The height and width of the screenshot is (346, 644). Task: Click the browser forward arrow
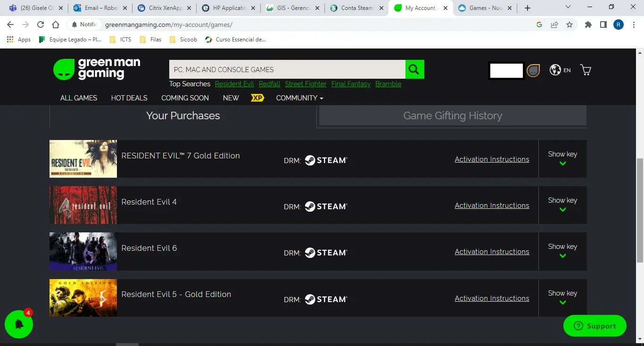click(x=25, y=25)
